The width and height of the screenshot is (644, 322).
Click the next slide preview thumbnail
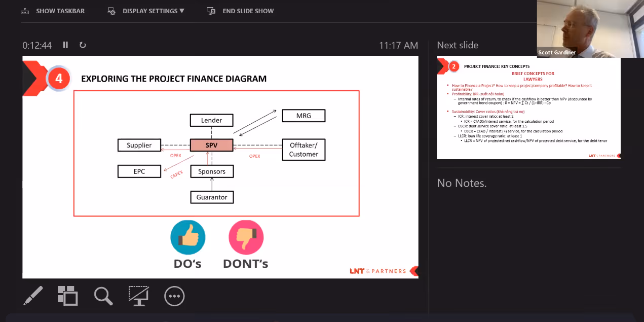tap(529, 109)
